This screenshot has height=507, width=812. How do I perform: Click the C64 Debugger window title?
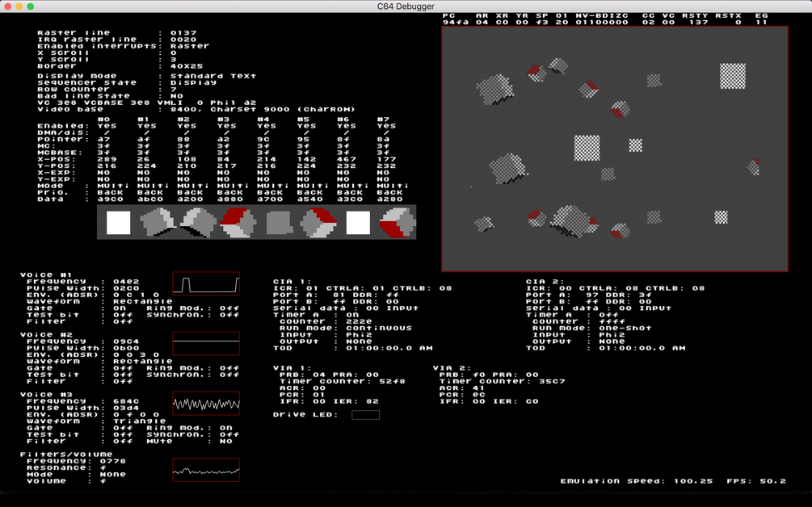[x=406, y=6]
